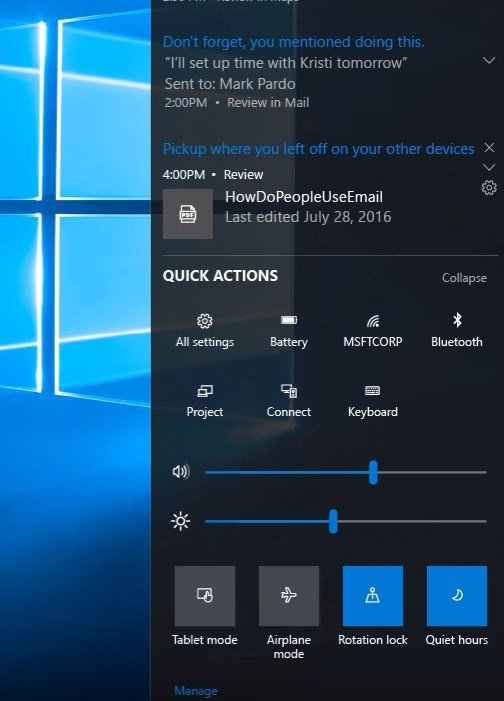Collapse the Quick Actions section
This screenshot has width=504, height=701.
(x=464, y=278)
